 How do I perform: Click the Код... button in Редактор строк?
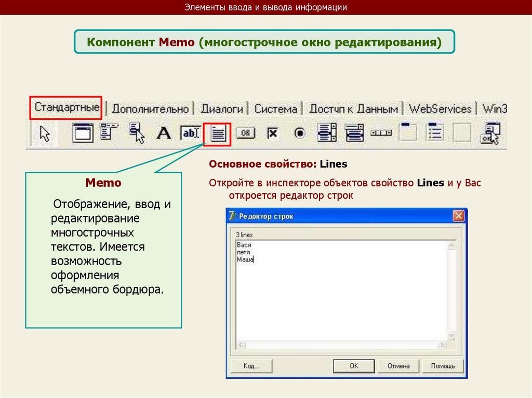251,366
